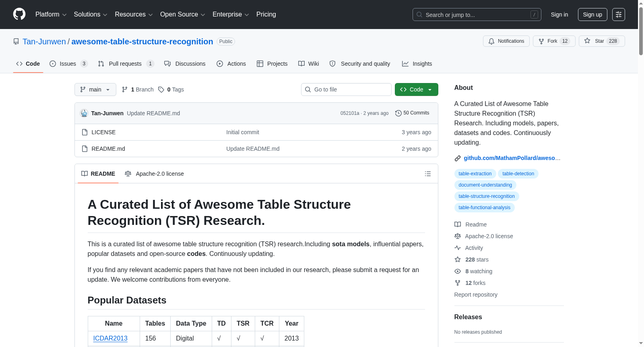Open the green Code dropdown button

pyautogui.click(x=416, y=89)
